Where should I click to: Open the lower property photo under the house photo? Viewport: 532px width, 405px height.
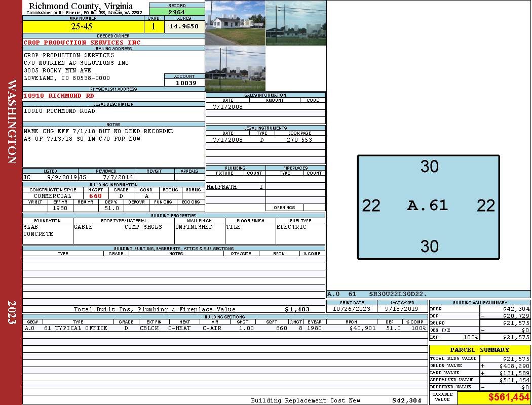click(x=236, y=69)
